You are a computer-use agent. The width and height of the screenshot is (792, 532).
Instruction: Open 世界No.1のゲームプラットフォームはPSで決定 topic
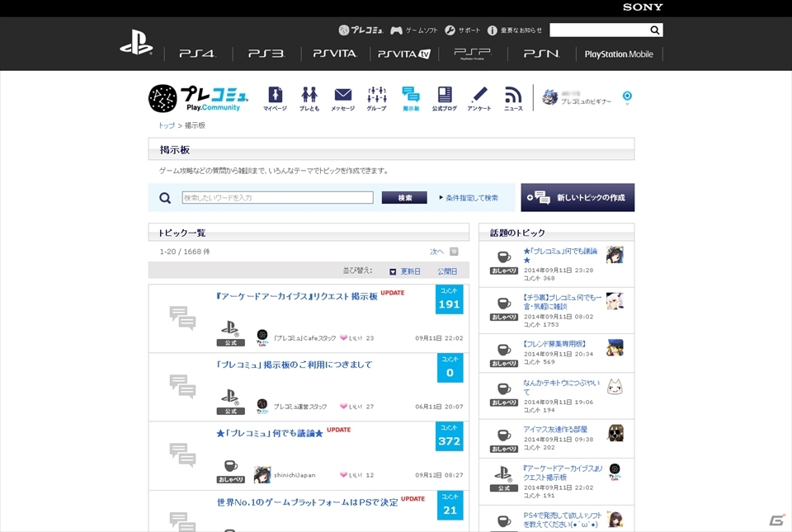(307, 502)
